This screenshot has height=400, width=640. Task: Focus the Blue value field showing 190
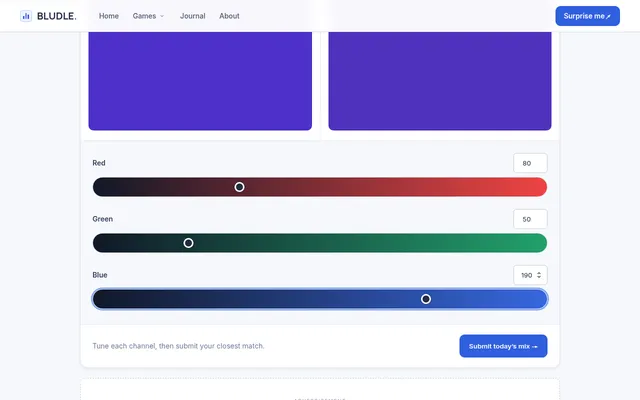click(x=530, y=275)
